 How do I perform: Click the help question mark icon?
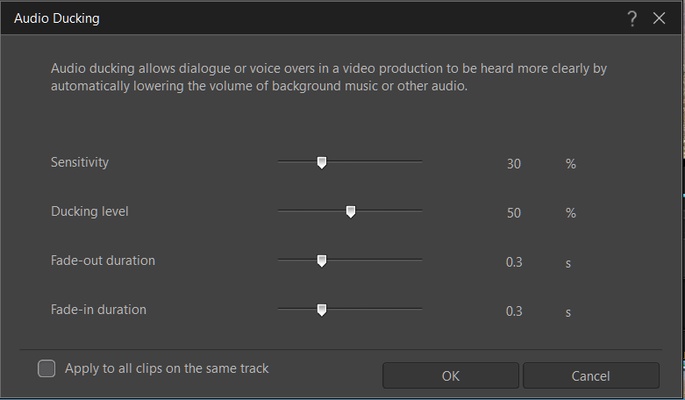click(x=632, y=18)
